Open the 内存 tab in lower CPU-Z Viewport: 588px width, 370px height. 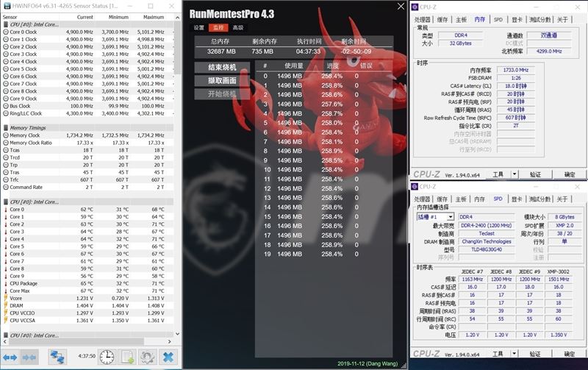click(x=480, y=199)
